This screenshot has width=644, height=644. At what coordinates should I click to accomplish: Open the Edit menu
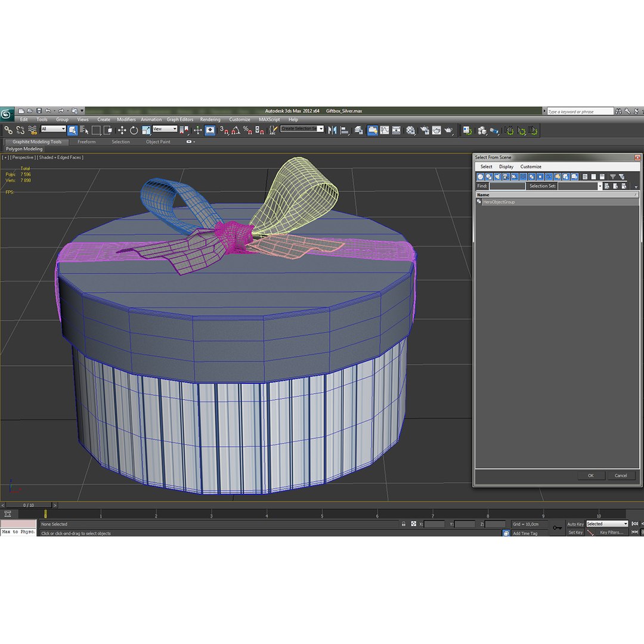pyautogui.click(x=24, y=119)
